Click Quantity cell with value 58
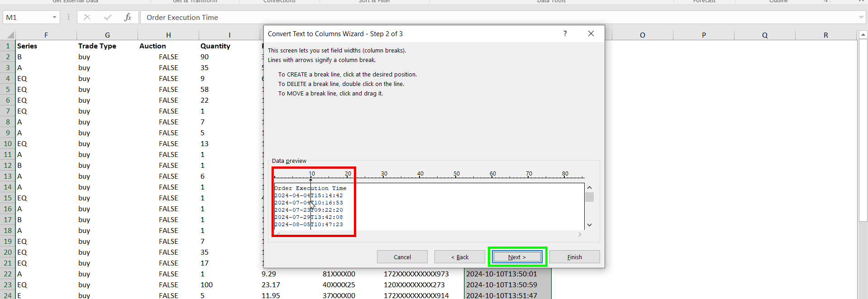The width and height of the screenshot is (868, 299). click(229, 89)
